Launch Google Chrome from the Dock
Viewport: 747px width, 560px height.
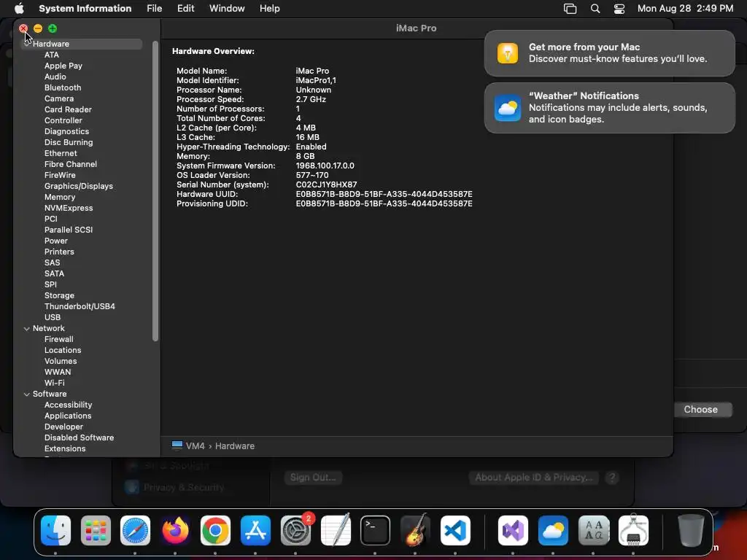coord(215,530)
